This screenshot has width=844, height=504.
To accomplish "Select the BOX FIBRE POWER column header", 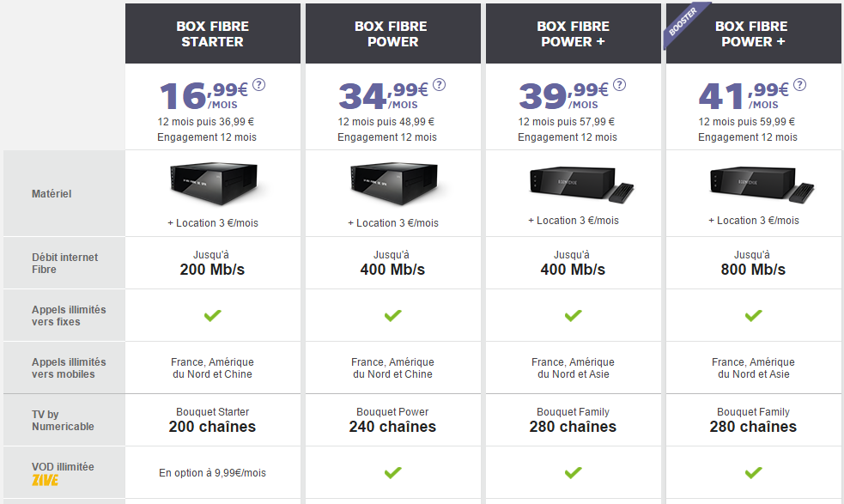I will [x=392, y=33].
